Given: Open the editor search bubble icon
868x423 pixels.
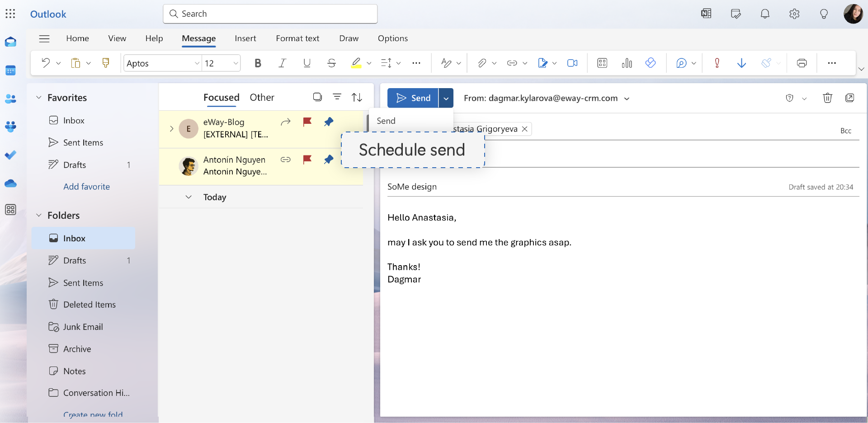Looking at the screenshot, I should 681,63.
